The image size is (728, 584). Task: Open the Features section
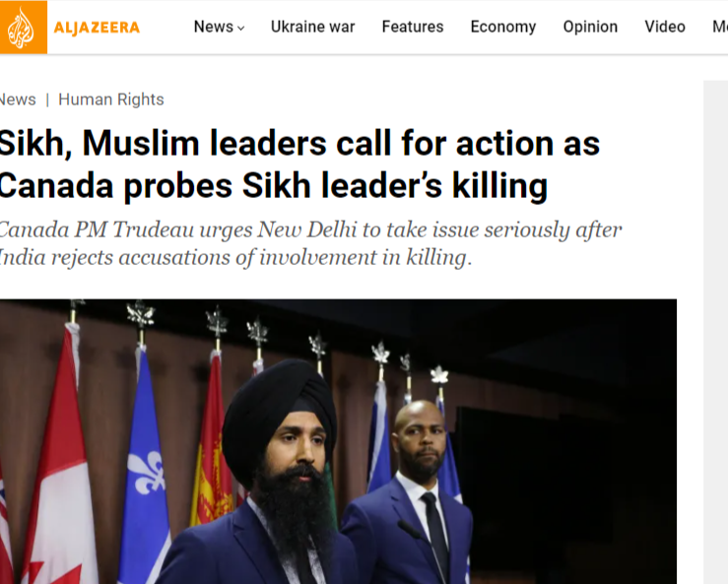[x=413, y=27]
